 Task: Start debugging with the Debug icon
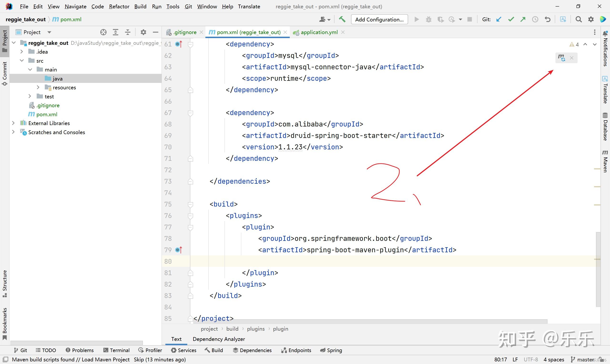(428, 19)
